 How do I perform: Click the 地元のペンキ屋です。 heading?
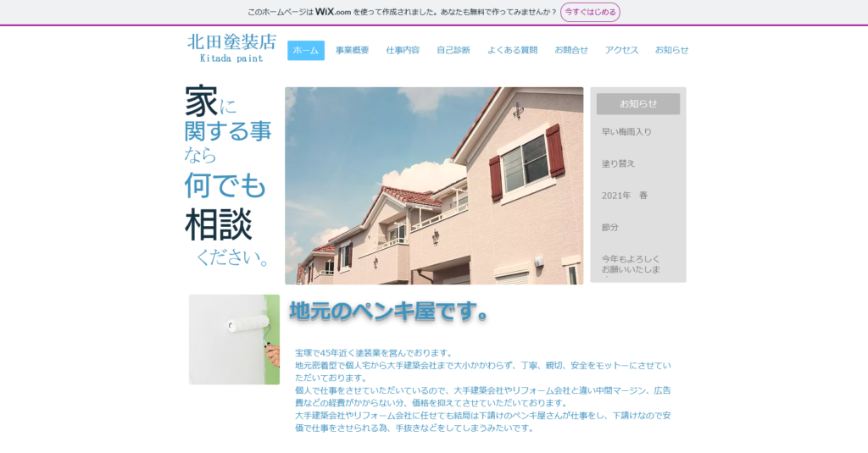(x=389, y=312)
